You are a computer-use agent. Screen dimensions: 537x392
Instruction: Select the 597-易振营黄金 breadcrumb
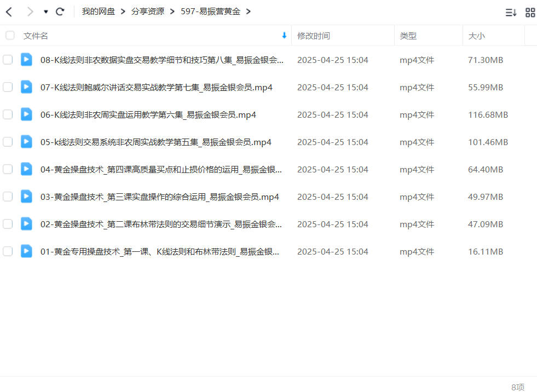[x=210, y=11]
